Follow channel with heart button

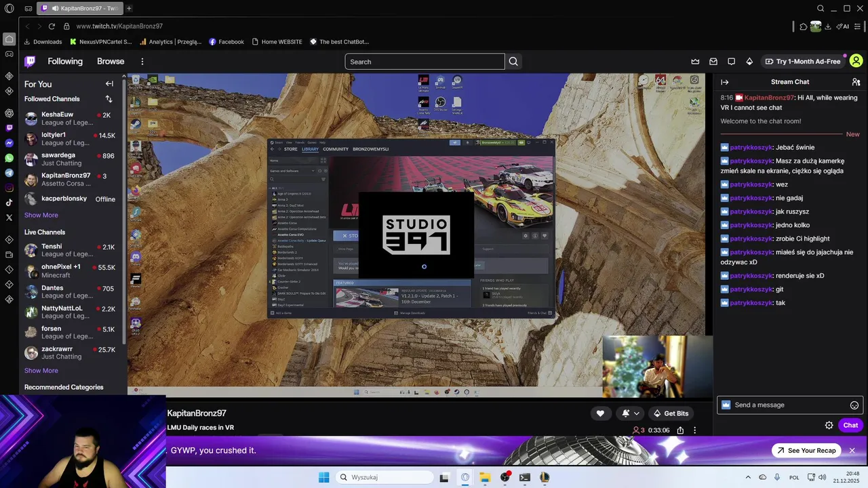600,413
